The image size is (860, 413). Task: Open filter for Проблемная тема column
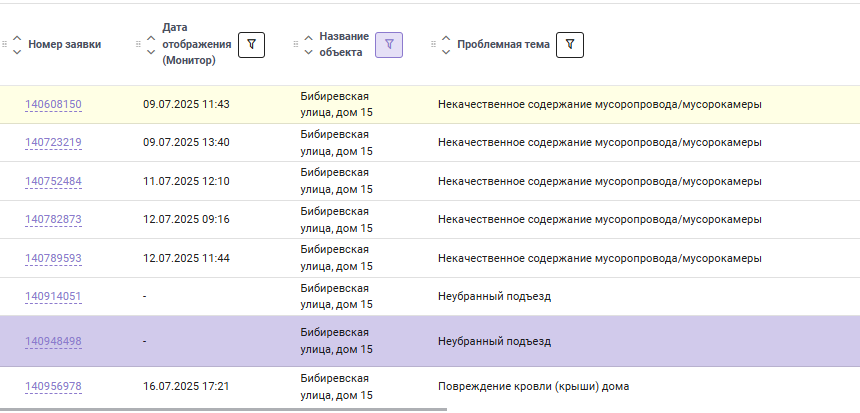[570, 44]
